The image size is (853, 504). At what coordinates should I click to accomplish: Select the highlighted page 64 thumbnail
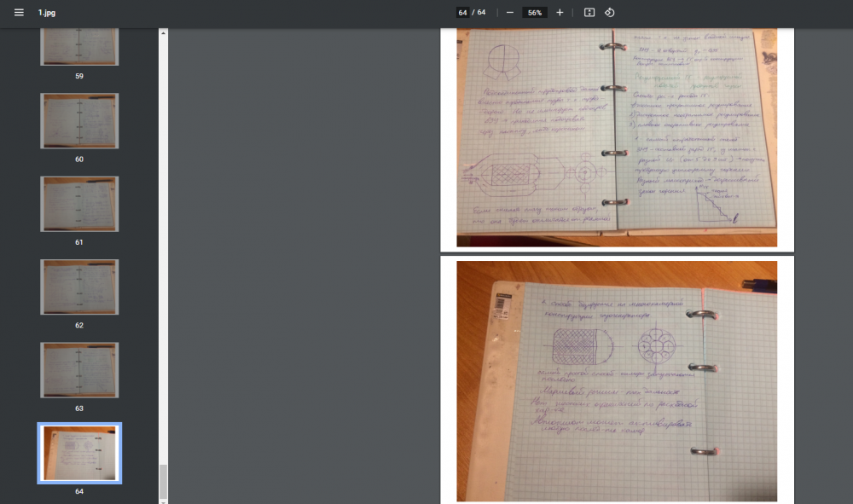coord(79,453)
